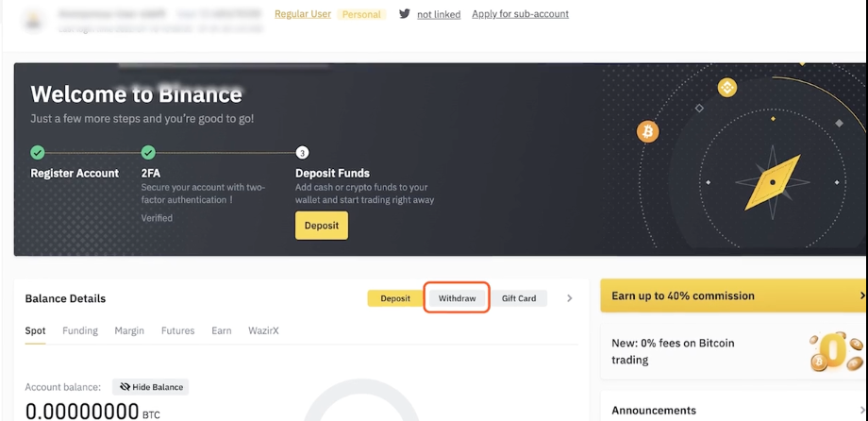Screen dimensions: 868x421
Task: Click the BNB coin icon in banner
Action: click(x=726, y=88)
